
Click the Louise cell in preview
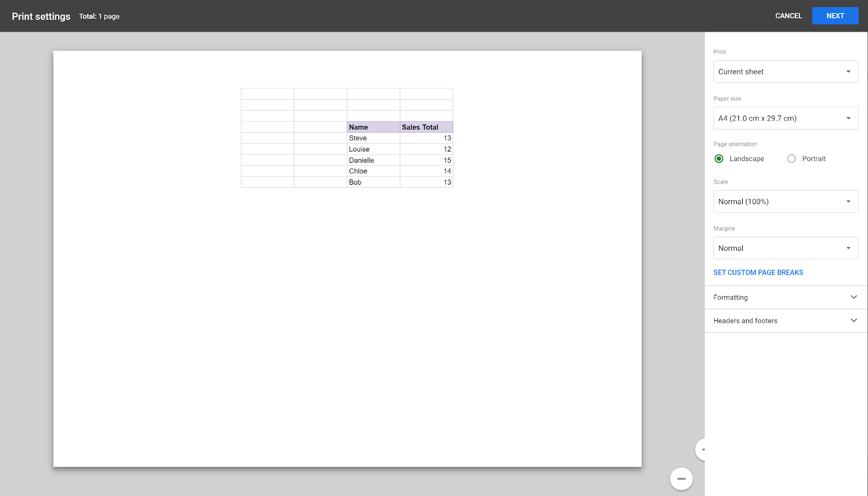point(373,149)
